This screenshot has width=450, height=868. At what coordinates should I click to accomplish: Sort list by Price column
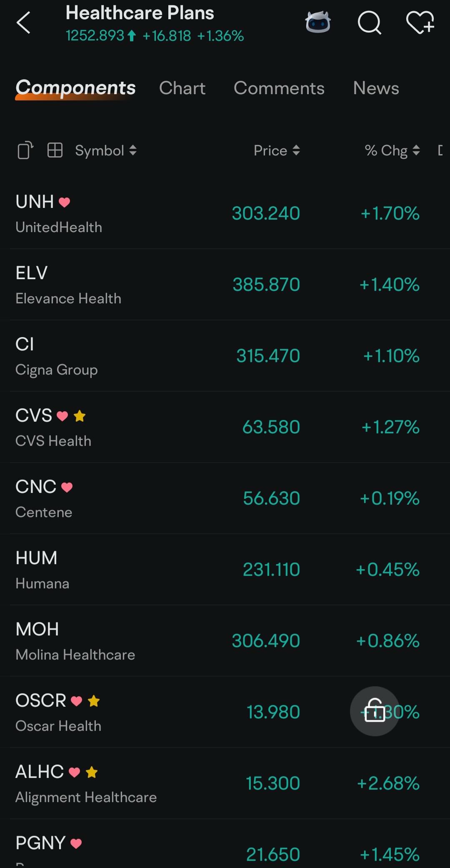coord(277,150)
